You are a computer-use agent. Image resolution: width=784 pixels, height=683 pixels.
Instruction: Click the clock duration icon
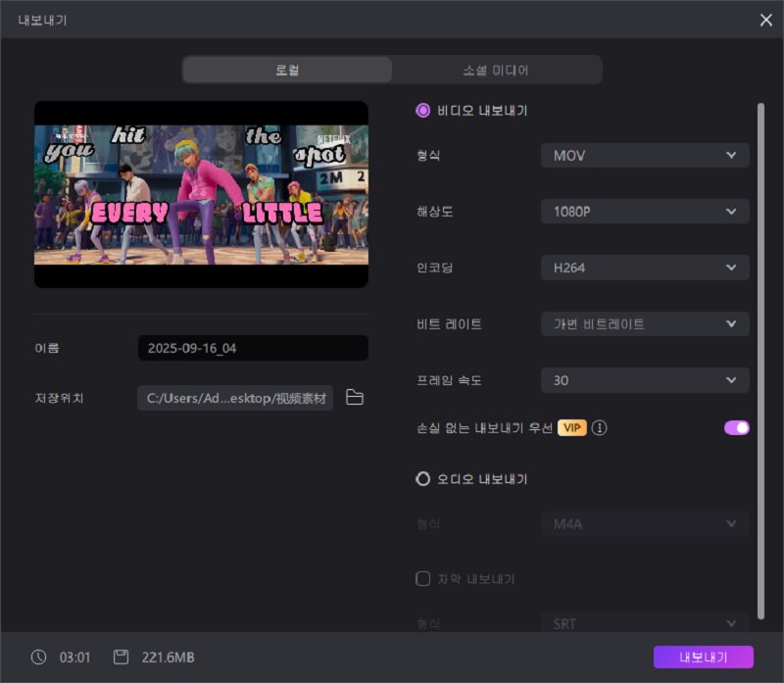[x=38, y=657]
